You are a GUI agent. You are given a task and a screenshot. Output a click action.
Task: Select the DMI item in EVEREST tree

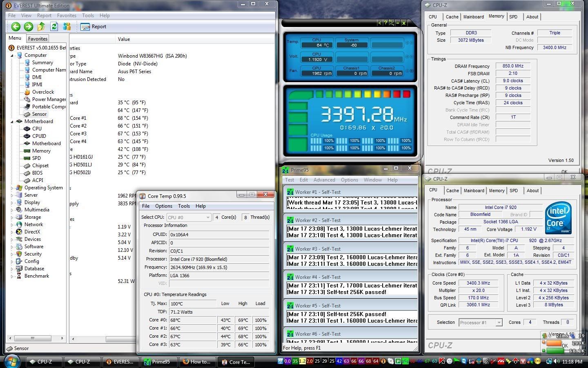tap(37, 77)
